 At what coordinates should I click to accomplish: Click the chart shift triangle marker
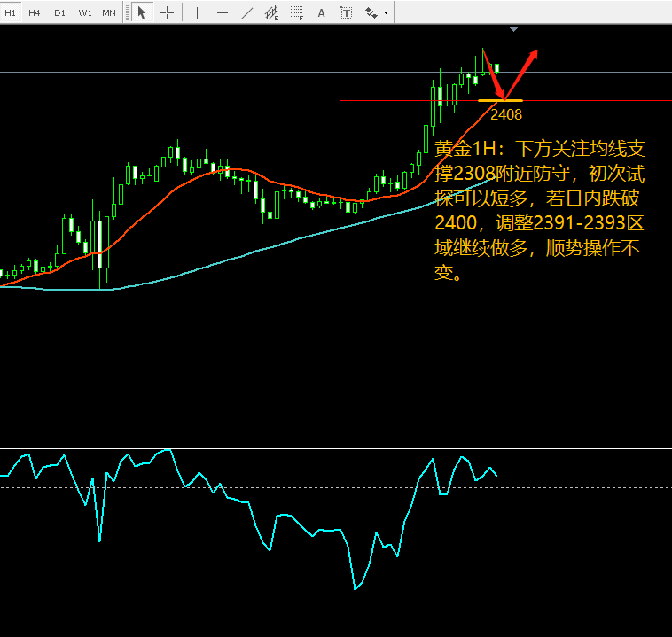(514, 29)
